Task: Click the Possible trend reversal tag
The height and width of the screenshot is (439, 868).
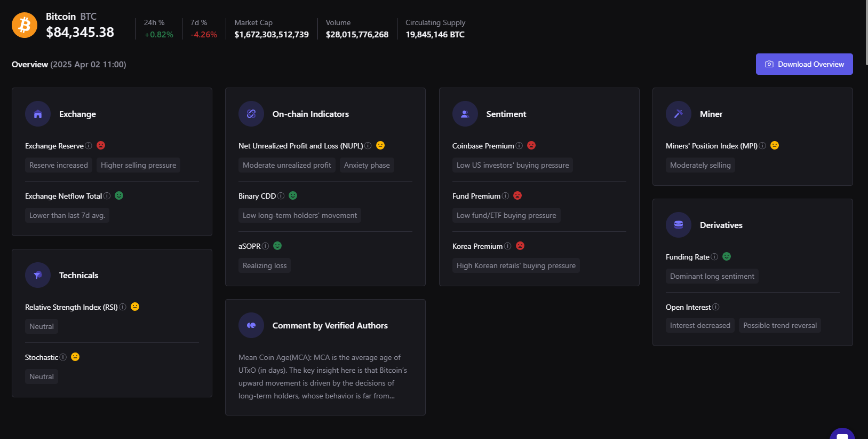Action: pyautogui.click(x=779, y=325)
